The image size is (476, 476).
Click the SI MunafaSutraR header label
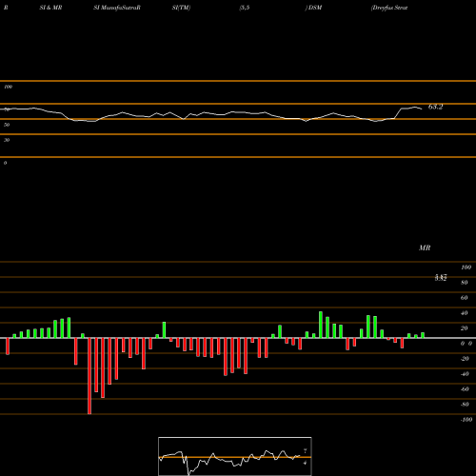(117, 8)
